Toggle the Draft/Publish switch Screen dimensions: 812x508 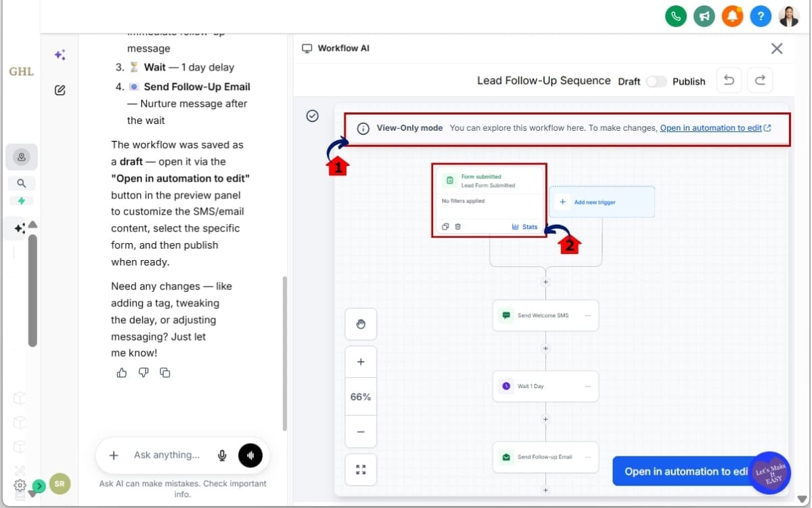656,81
